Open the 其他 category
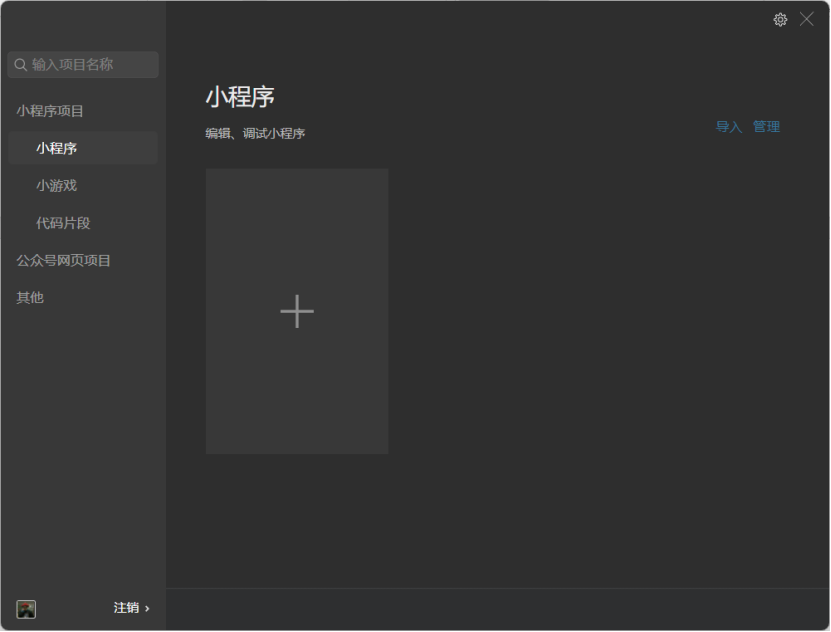 (x=30, y=298)
